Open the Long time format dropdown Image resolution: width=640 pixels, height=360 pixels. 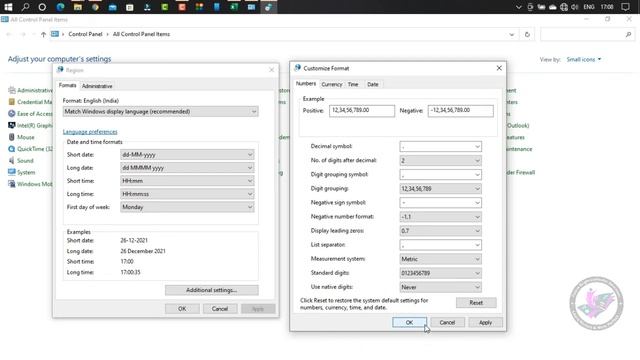[187, 194]
